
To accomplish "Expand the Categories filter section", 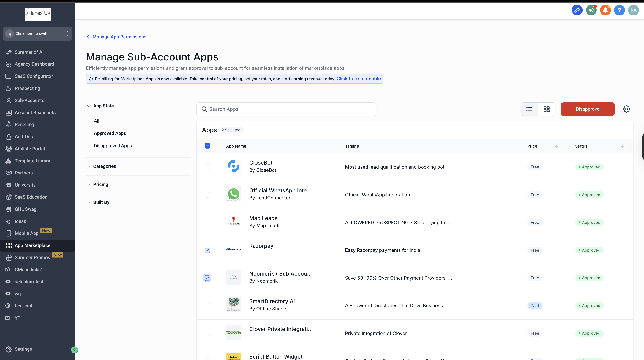I will point(104,166).
